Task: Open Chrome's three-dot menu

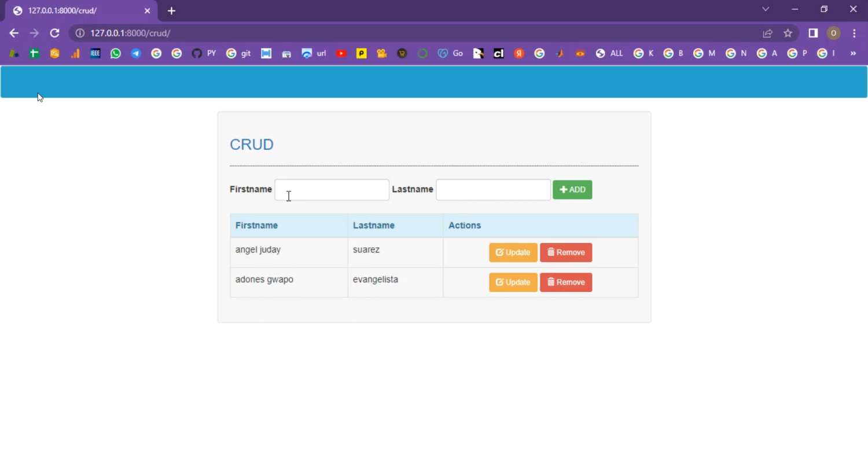Action: (854, 33)
